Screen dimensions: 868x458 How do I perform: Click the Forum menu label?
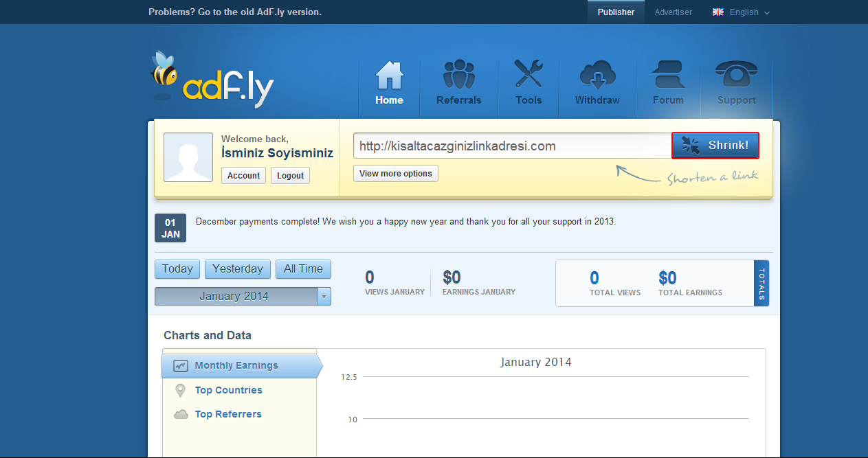pyautogui.click(x=668, y=100)
